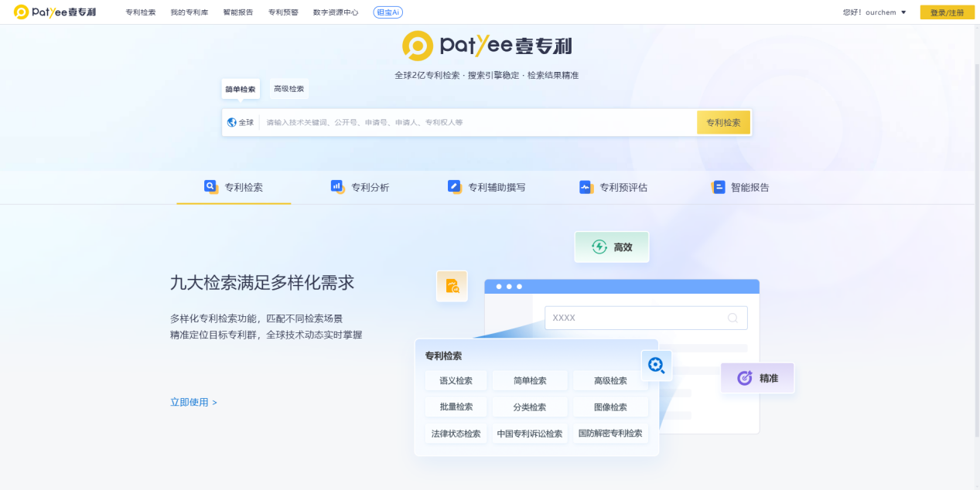This screenshot has height=490, width=980.
Task: Expand the ourchem user dropdown arrow
Action: 903,12
